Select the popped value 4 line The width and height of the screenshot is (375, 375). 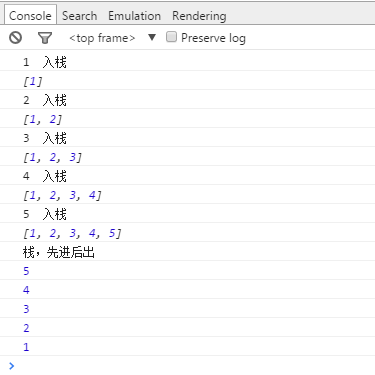point(187,290)
